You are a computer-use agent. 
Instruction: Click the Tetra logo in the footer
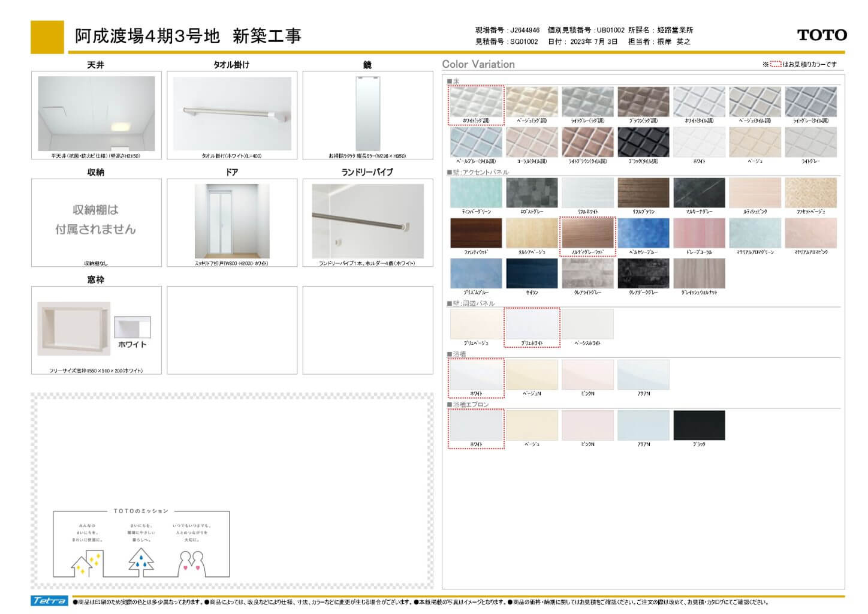click(49, 601)
